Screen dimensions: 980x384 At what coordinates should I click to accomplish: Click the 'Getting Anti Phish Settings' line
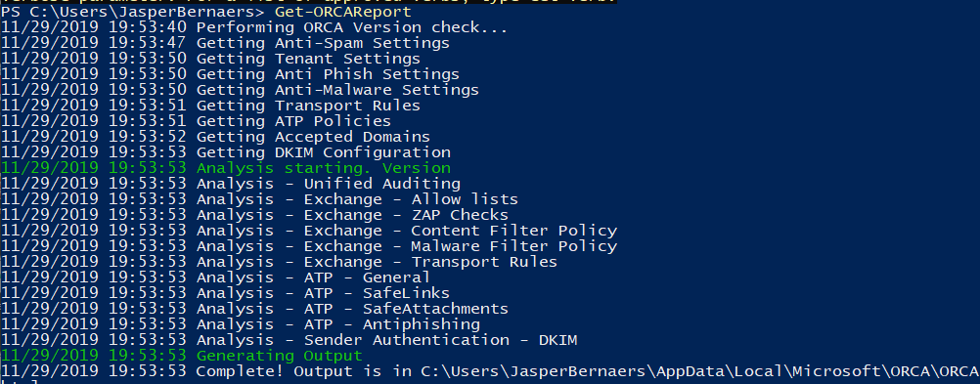tap(230, 74)
